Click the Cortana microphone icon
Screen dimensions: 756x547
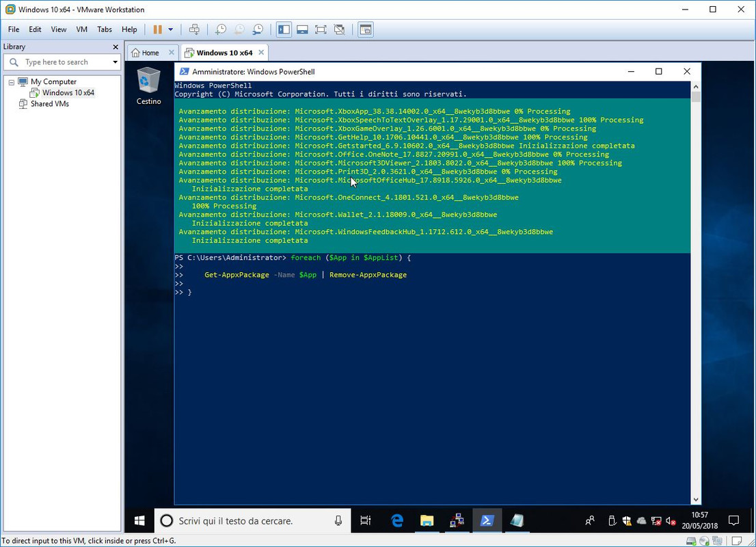(338, 520)
